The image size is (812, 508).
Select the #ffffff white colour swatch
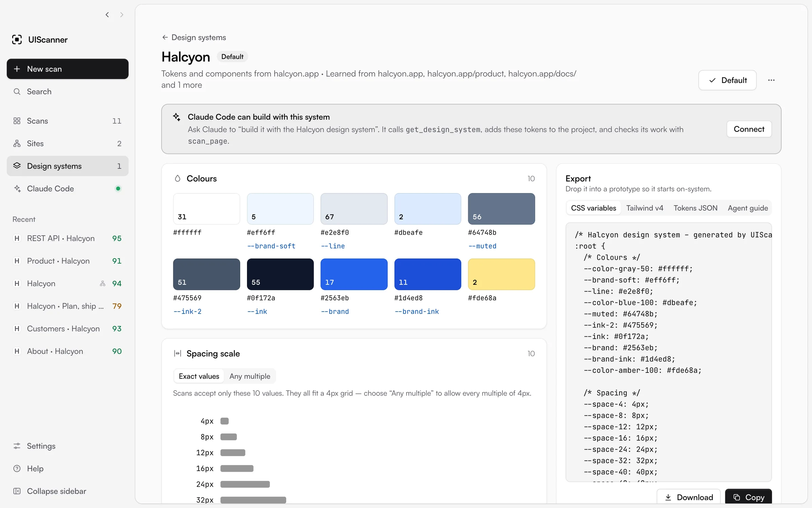206,209
